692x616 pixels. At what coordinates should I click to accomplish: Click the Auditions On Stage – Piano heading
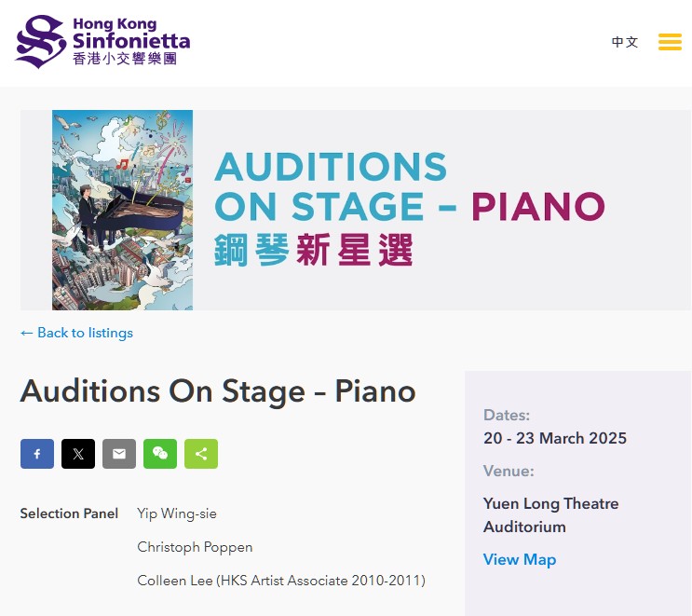218,391
